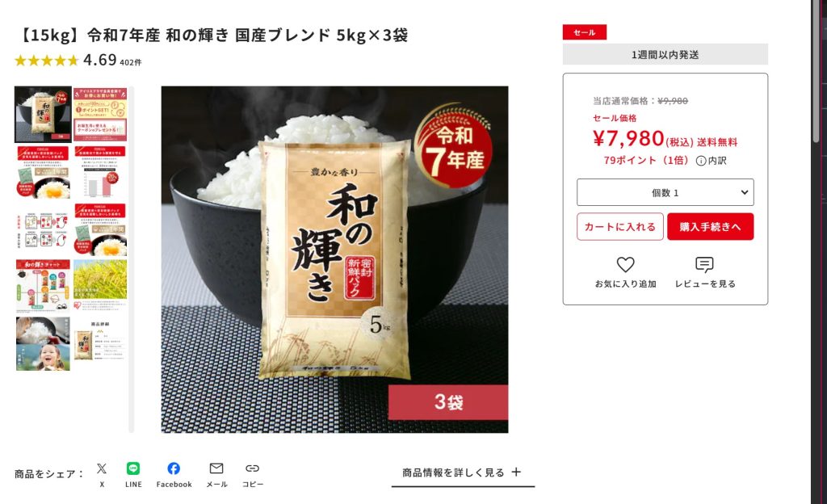
Task: Select the rice field thumbnail
Action: coord(100,285)
